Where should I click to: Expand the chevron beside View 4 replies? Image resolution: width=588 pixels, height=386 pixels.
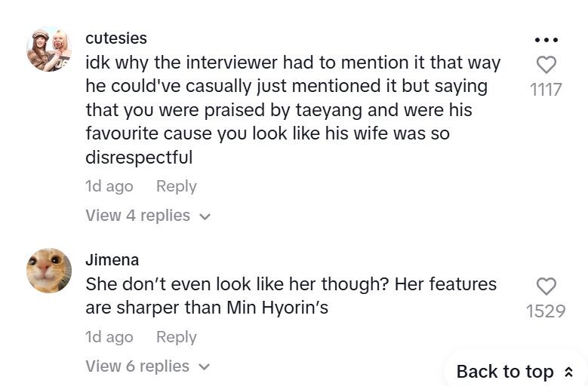point(204,216)
